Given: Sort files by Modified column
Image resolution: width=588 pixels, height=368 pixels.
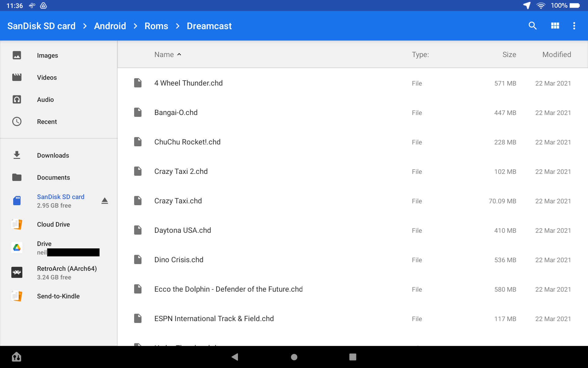Looking at the screenshot, I should (x=557, y=55).
